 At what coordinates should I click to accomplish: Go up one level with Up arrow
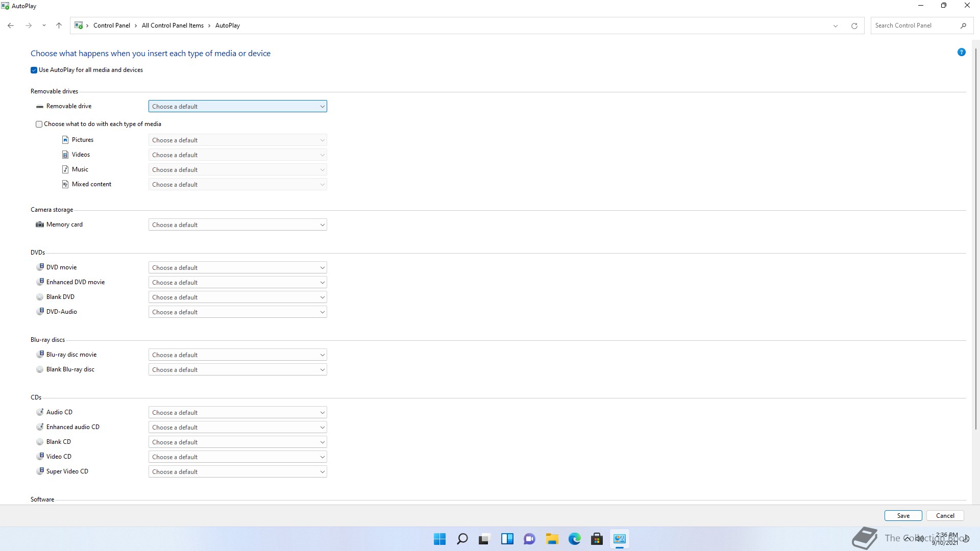59,26
